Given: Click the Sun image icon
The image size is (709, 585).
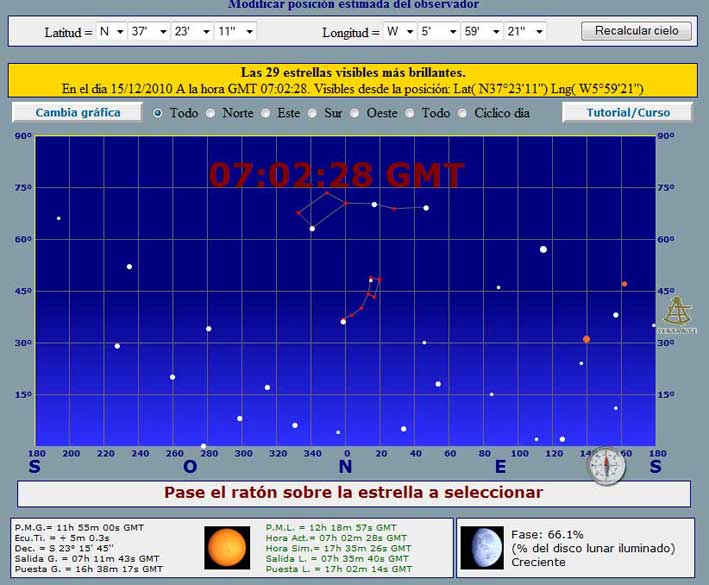Looking at the screenshot, I should pos(227,547).
